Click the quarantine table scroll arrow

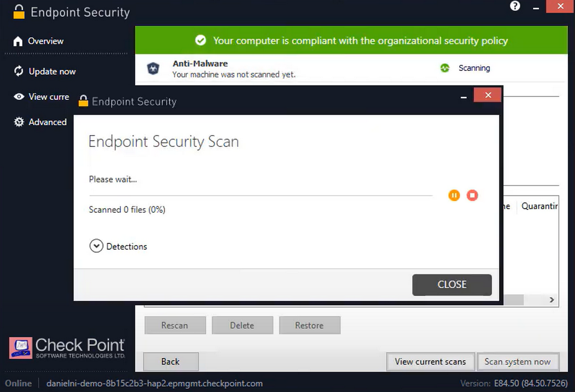(552, 300)
